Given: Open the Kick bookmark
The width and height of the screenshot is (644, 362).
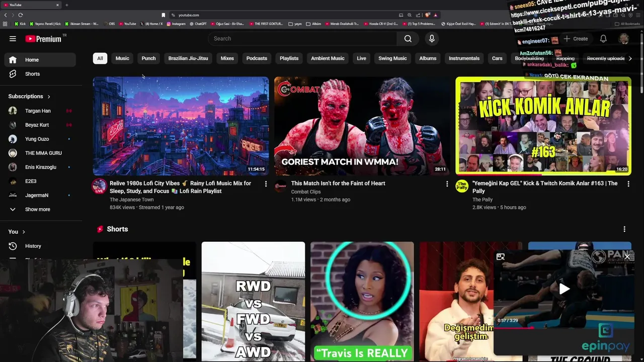Looking at the screenshot, I should 20,24.
